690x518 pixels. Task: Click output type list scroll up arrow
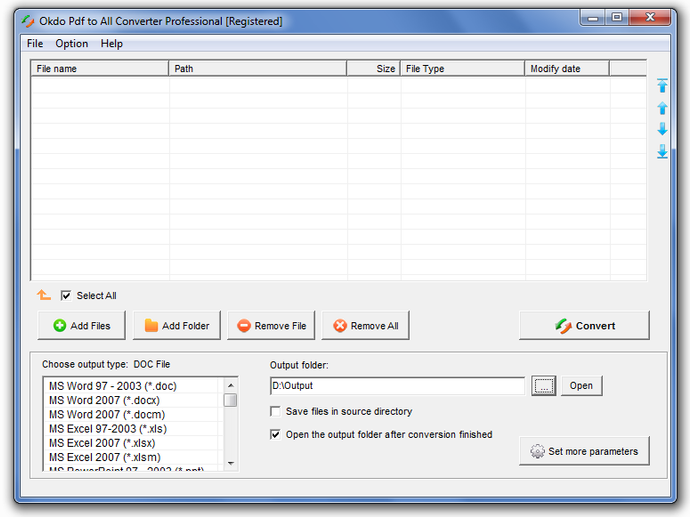(231, 385)
